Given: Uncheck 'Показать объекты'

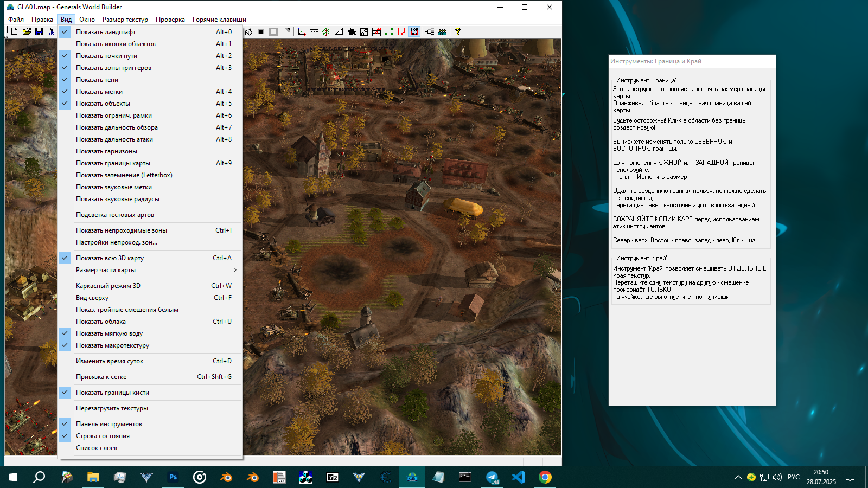Looking at the screenshot, I should click(150, 104).
